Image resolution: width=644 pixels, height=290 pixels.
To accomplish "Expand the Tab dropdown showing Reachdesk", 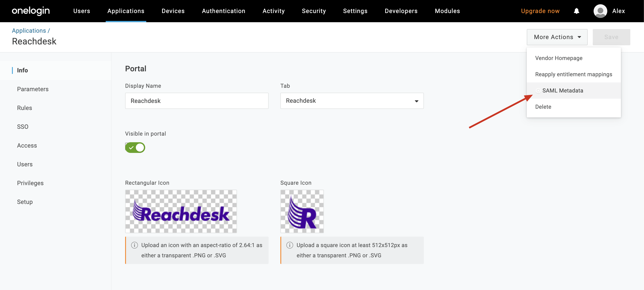I will tap(352, 101).
